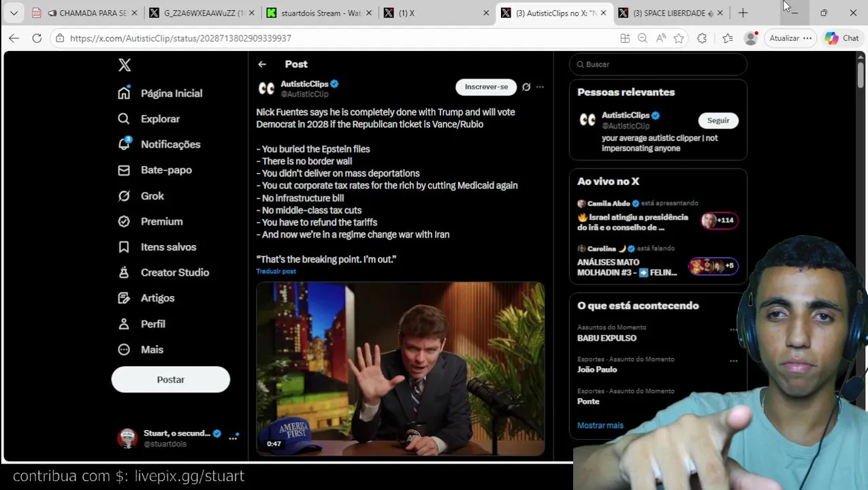
Task: Click the Itens salvos bookmark icon
Action: click(124, 247)
